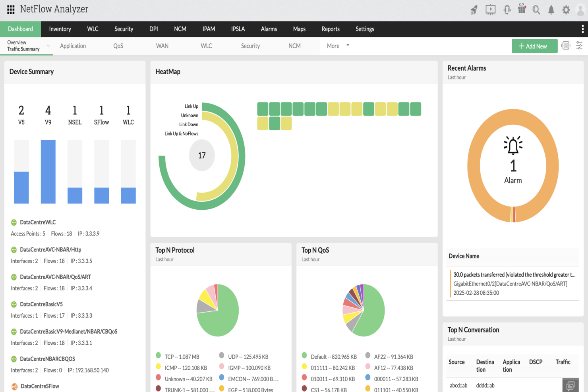Click the DataCentreNBARCBQOS status icon
588x392 pixels.
pos(14,359)
